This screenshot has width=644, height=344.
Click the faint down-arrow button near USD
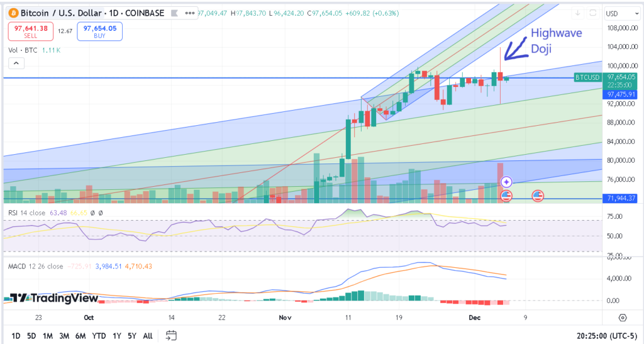577,13
